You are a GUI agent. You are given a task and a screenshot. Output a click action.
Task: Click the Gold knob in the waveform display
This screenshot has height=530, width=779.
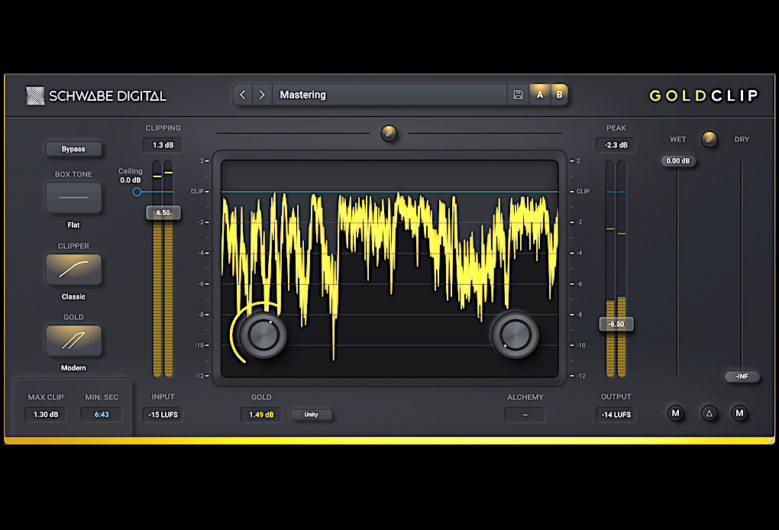(263, 334)
